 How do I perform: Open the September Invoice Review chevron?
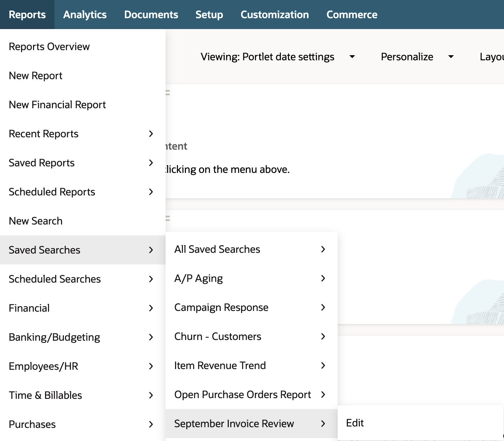coord(323,424)
